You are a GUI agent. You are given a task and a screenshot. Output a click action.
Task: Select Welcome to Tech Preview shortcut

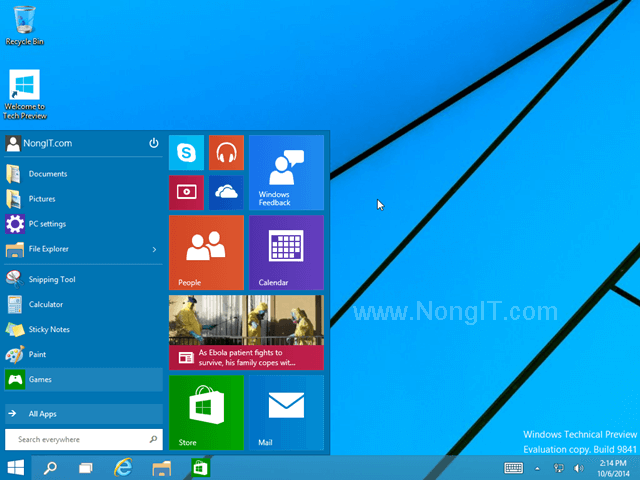coord(24,95)
